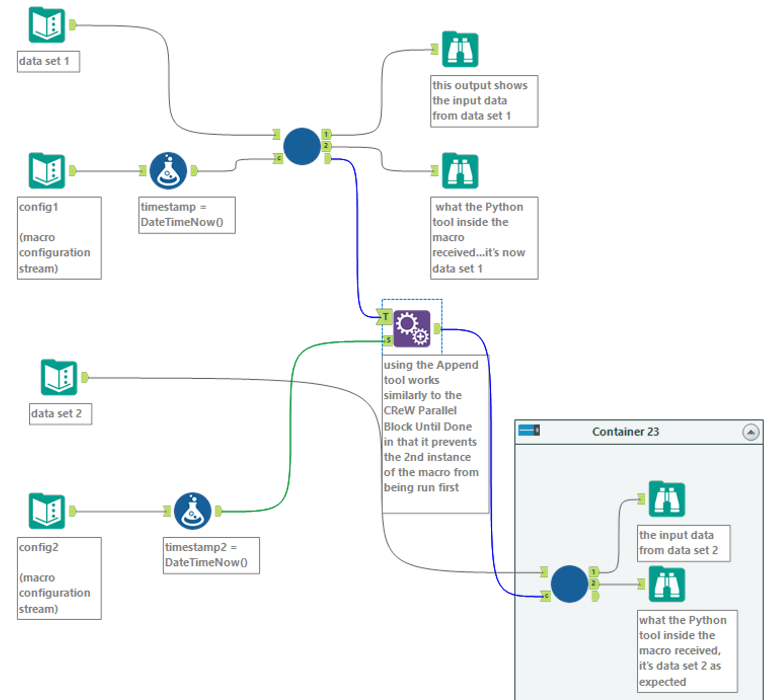The width and height of the screenshot is (773, 700).
Task: Select the Formula tool "timestamp2 = DateTimeNow()"
Action: click(x=192, y=510)
